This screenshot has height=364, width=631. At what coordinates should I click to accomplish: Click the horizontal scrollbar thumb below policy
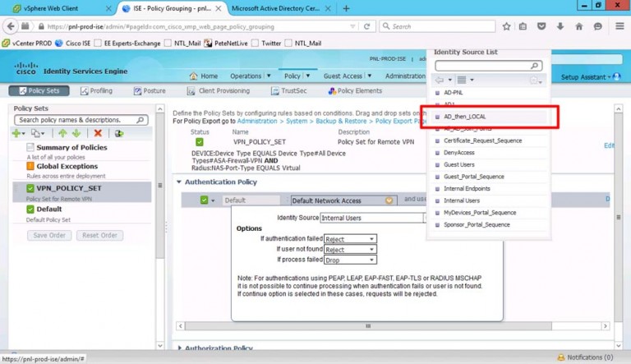(368, 325)
